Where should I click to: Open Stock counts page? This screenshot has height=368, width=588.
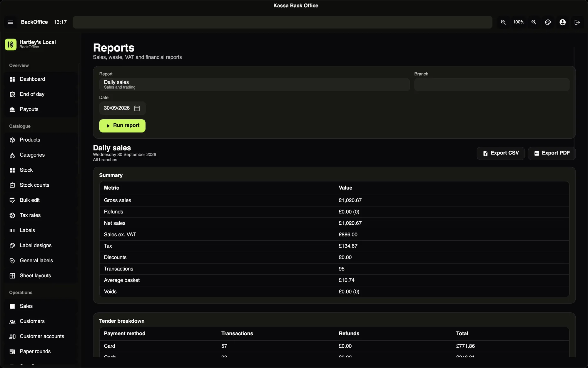(x=41, y=185)
